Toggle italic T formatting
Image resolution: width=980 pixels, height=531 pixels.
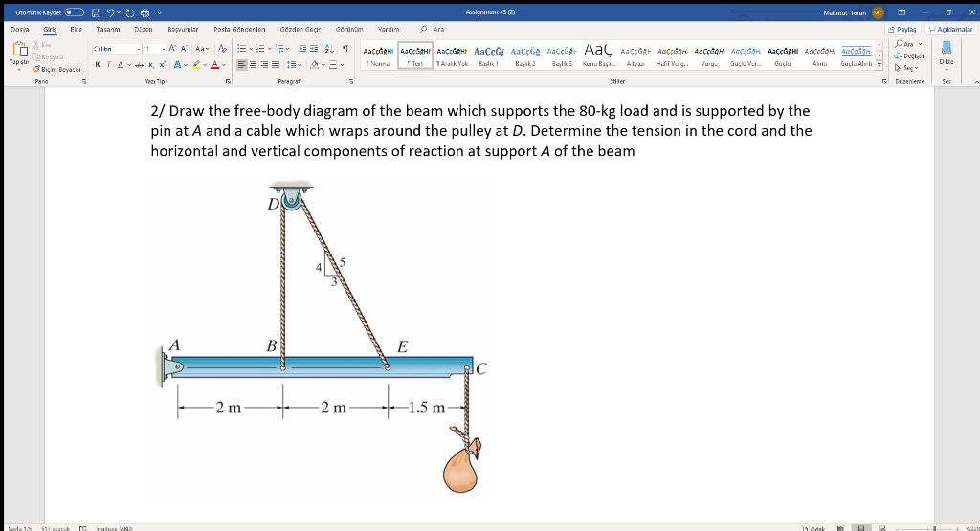click(109, 65)
